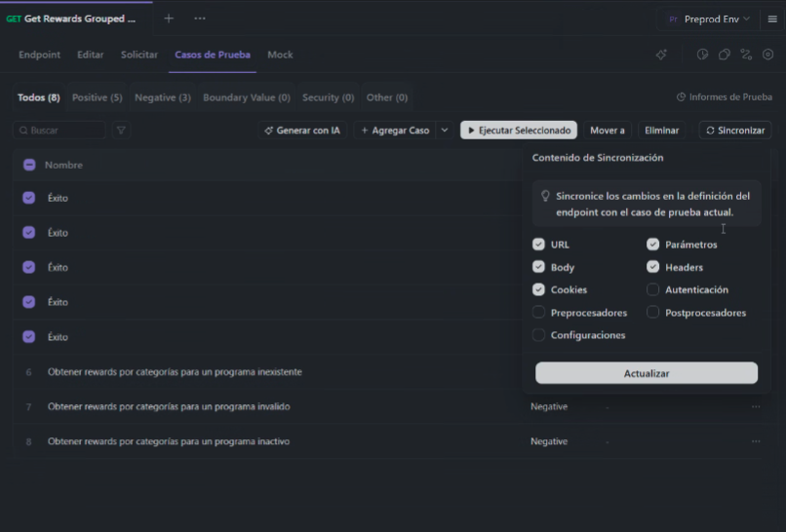Click the filter icon beside search

(121, 130)
